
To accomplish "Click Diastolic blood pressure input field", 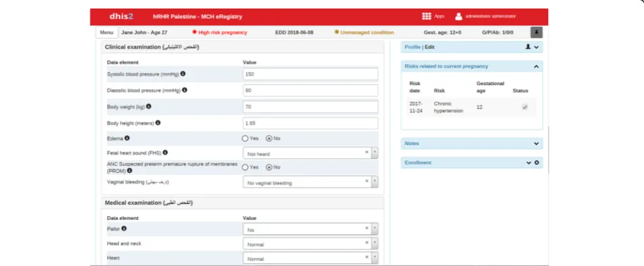I will click(310, 90).
